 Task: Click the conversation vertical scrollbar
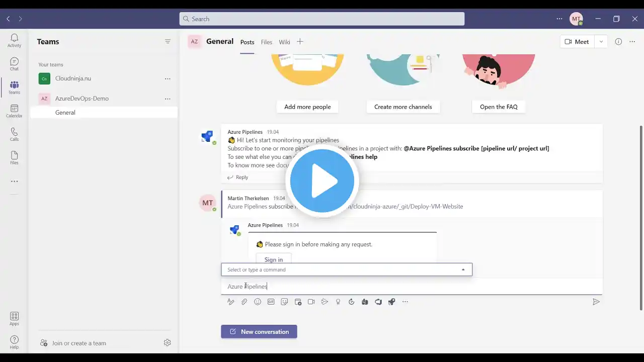pos(641,218)
